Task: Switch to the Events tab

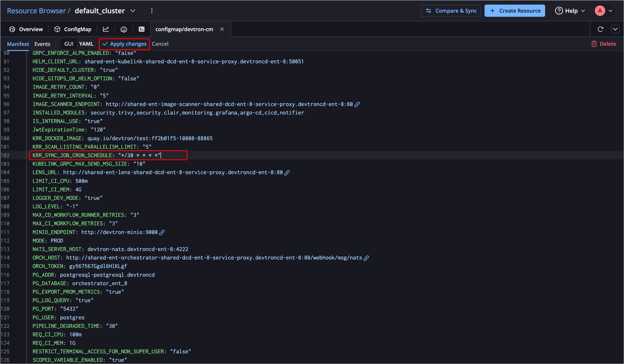Action: pos(42,44)
